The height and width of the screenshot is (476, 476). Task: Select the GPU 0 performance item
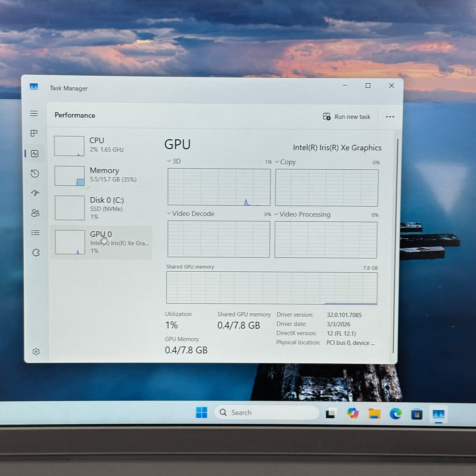pos(102,242)
